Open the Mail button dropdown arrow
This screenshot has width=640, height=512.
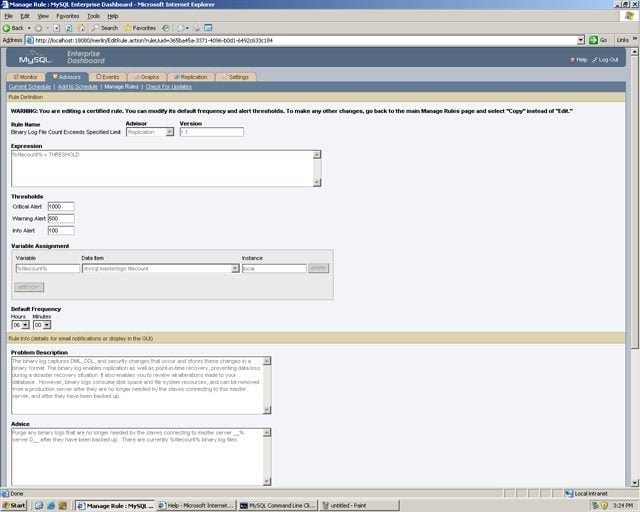point(187,28)
